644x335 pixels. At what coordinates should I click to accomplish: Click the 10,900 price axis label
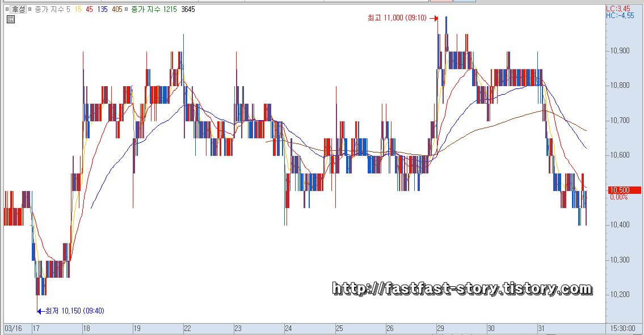620,50
